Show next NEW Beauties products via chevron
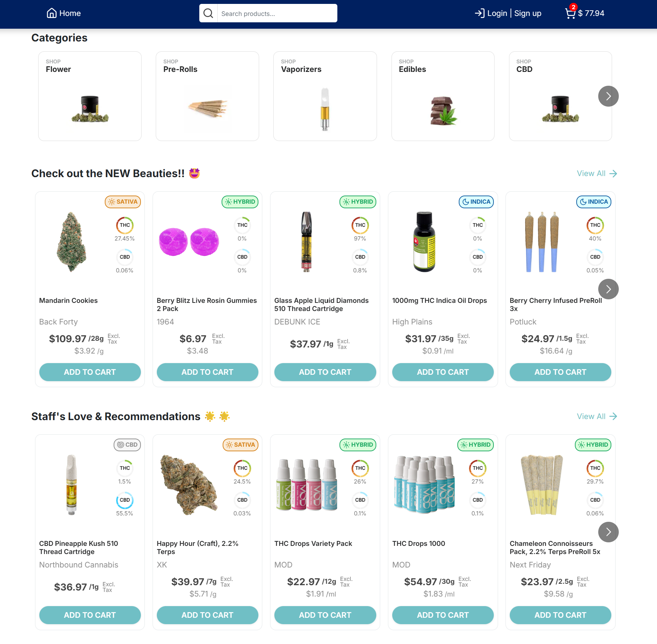 [x=608, y=289]
